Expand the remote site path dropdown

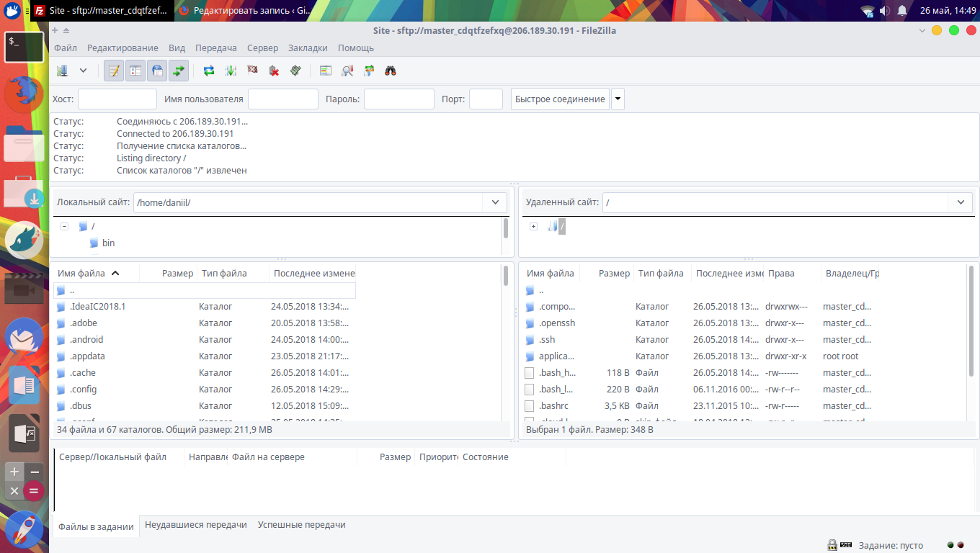pyautogui.click(x=961, y=202)
